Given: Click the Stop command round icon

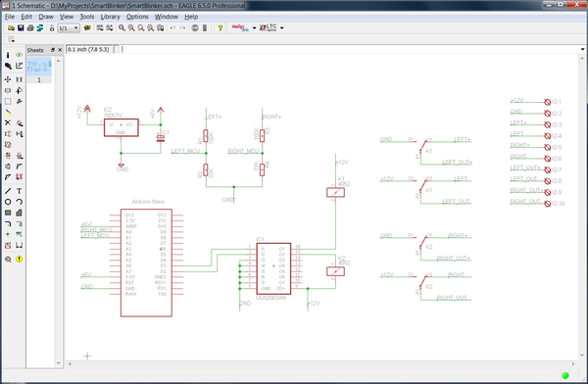Looking at the screenshot, I should [195, 28].
